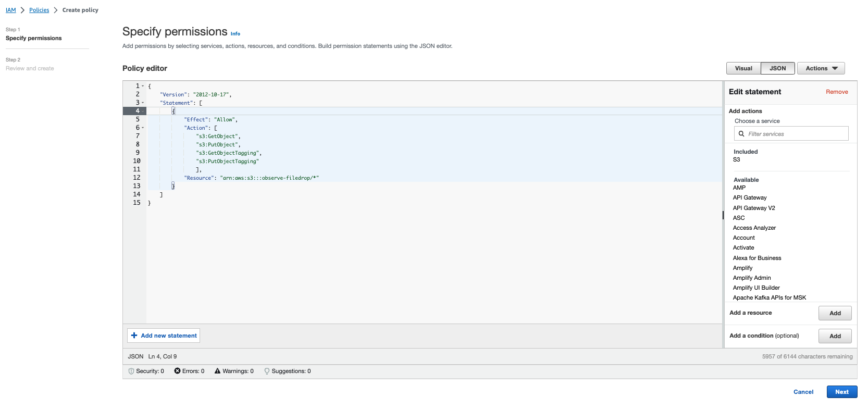Collapse the Statement fold arrow on line 3

click(x=143, y=103)
